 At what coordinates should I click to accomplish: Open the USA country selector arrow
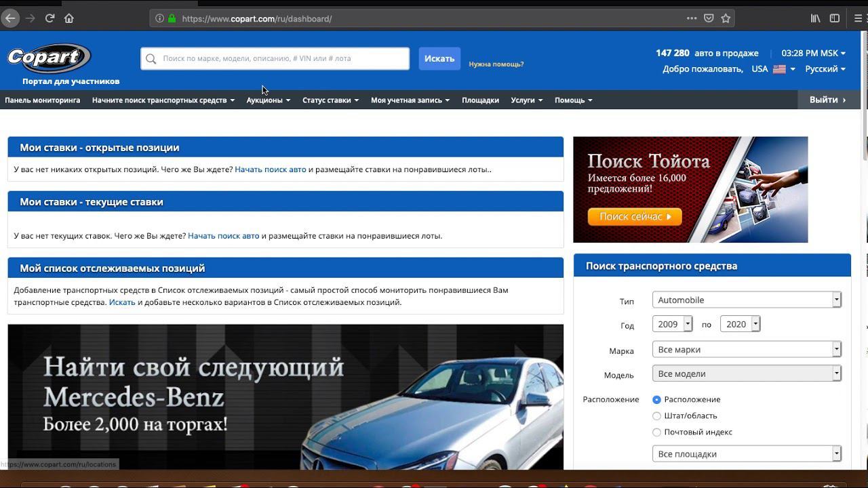(793, 69)
